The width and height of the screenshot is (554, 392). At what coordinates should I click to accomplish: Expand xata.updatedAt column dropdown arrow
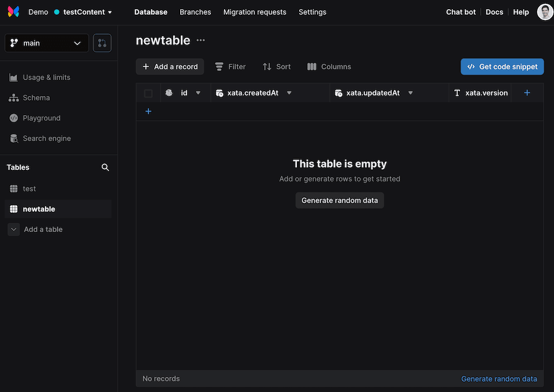[411, 93]
